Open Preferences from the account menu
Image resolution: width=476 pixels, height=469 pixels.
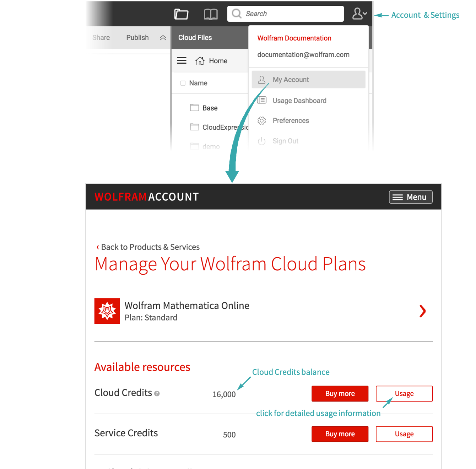(x=291, y=120)
